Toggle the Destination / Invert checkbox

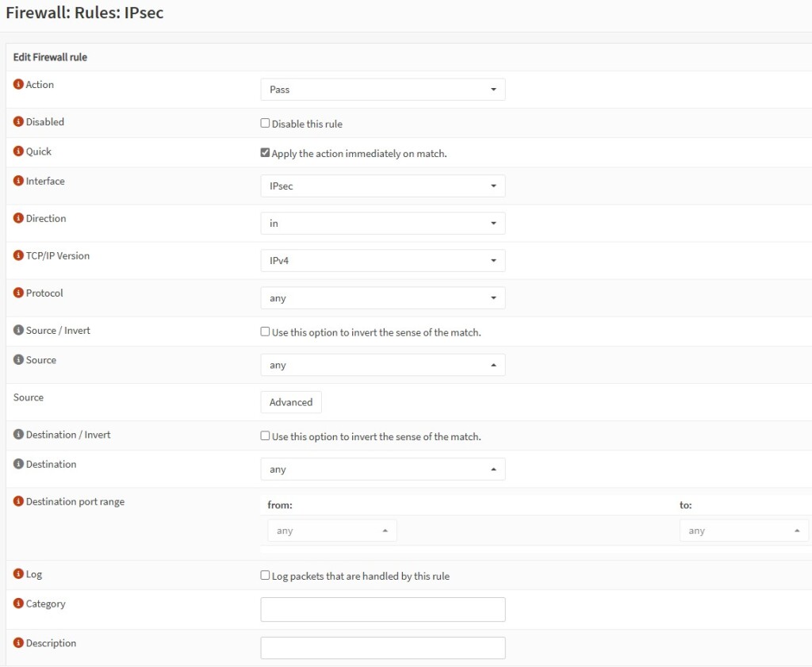pyautogui.click(x=266, y=436)
